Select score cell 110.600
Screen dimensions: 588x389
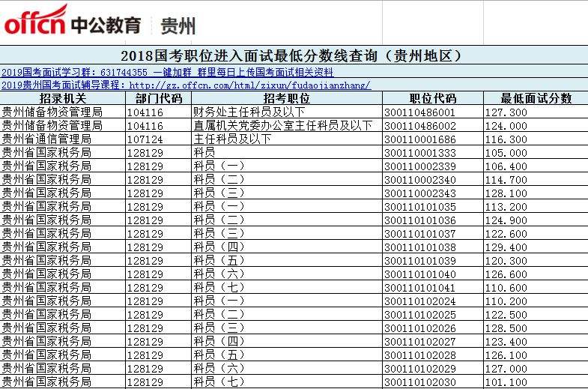point(536,287)
